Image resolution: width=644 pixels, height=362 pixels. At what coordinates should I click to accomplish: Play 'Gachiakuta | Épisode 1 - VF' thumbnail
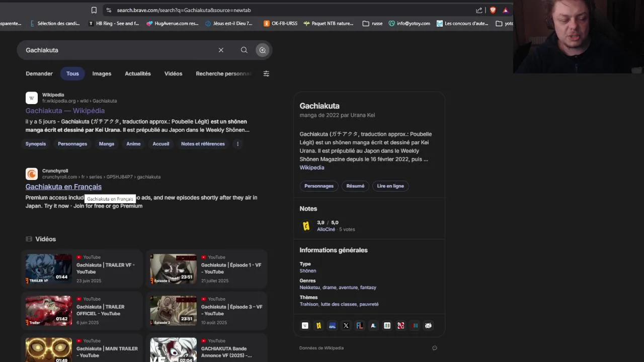coord(174,269)
